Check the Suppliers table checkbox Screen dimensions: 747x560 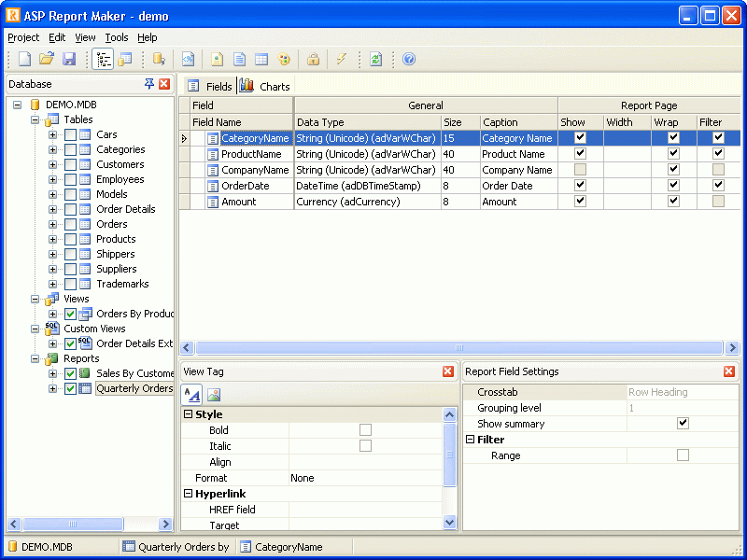[71, 269]
